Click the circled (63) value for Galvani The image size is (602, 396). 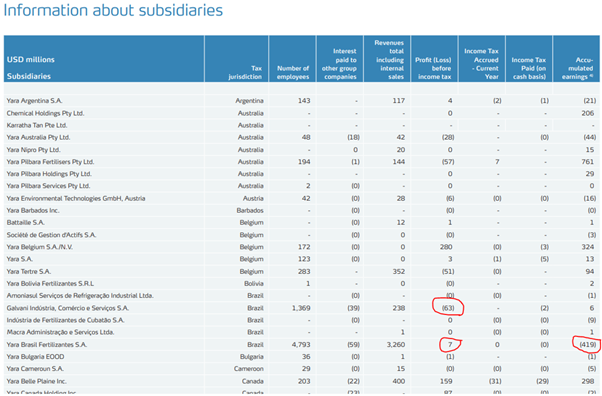[448, 308]
